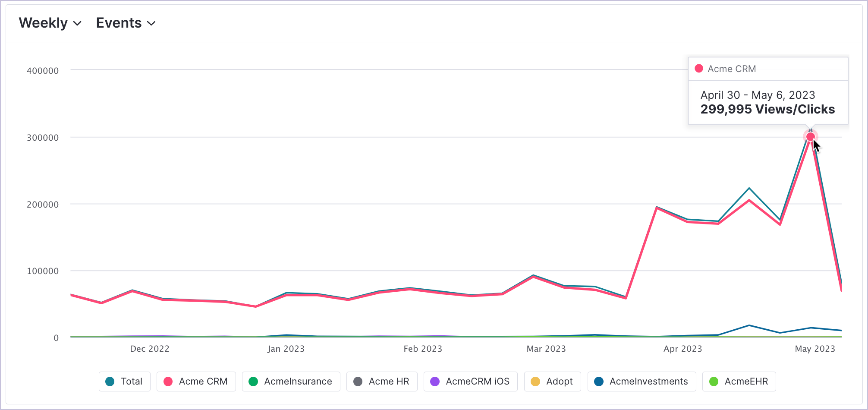Viewport: 868px width, 410px height.
Task: Click the May 2023 x-axis label
Action: tap(815, 349)
